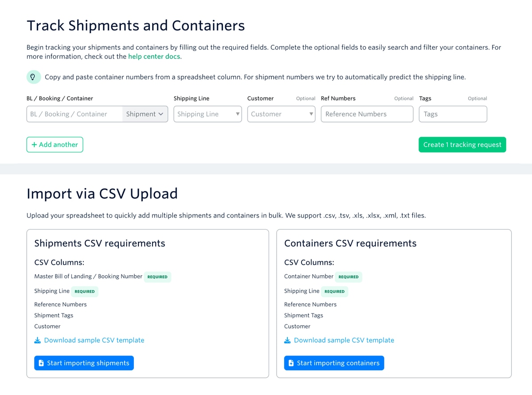Focus the BL / Booking / Container field
The width and height of the screenshot is (532, 395).
pos(74,114)
